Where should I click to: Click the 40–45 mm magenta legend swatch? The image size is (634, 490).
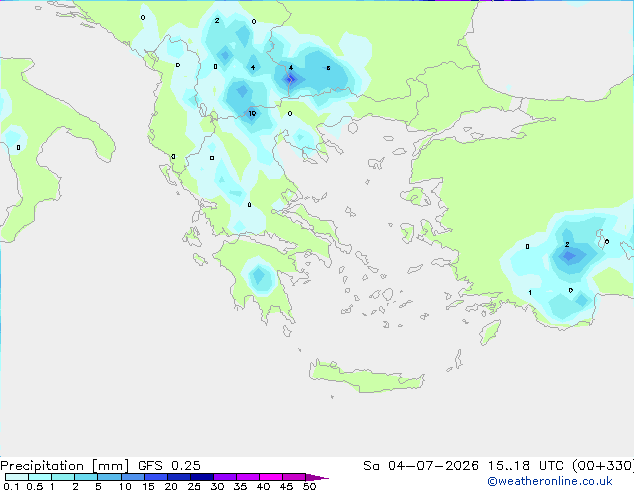(271, 477)
